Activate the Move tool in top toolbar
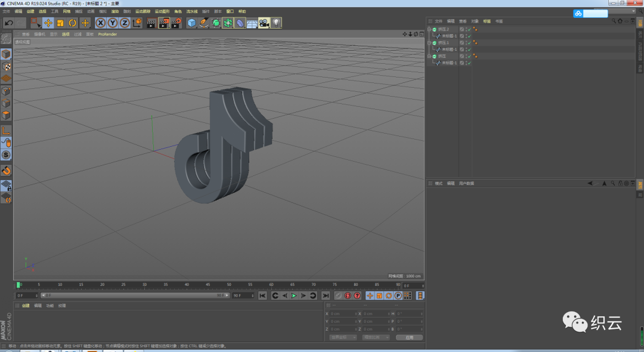The width and height of the screenshot is (644, 352). click(x=48, y=23)
